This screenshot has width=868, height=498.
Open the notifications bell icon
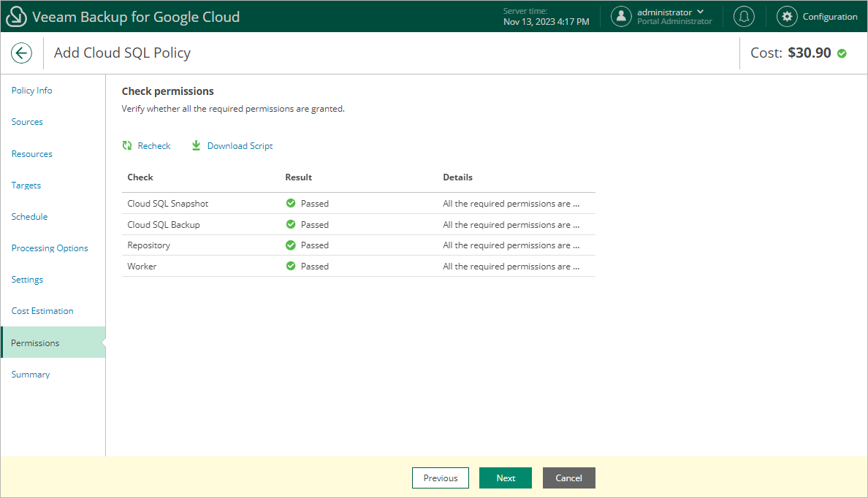tap(744, 17)
